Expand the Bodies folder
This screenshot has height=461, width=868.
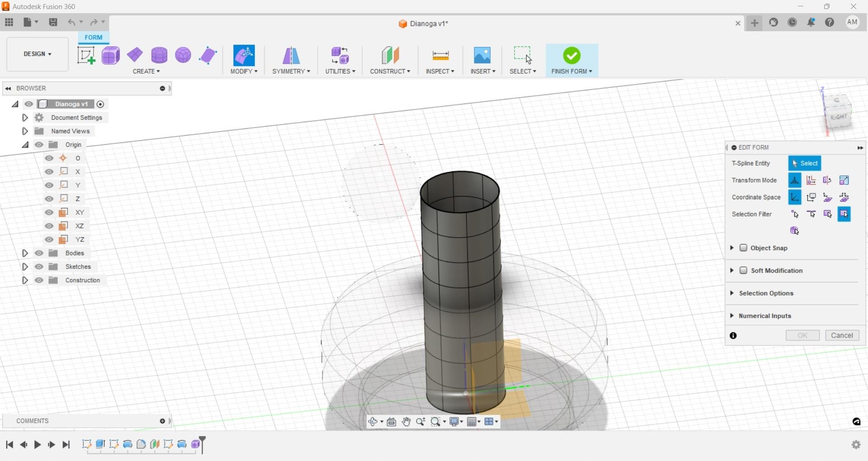[25, 253]
